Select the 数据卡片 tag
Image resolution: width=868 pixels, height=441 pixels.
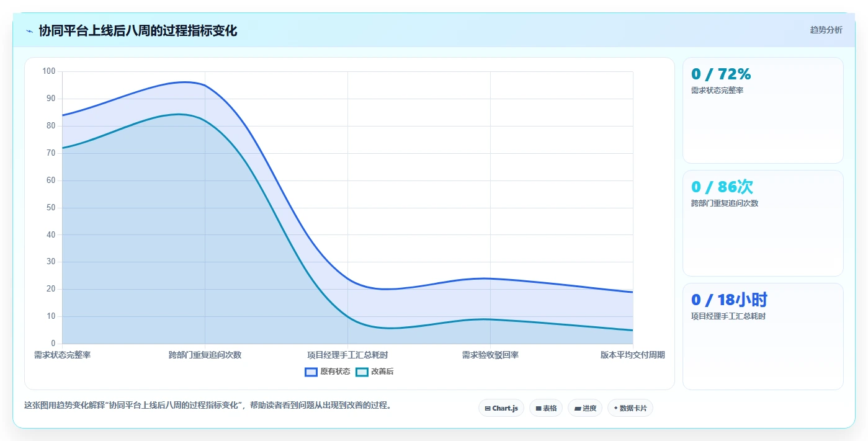point(630,408)
